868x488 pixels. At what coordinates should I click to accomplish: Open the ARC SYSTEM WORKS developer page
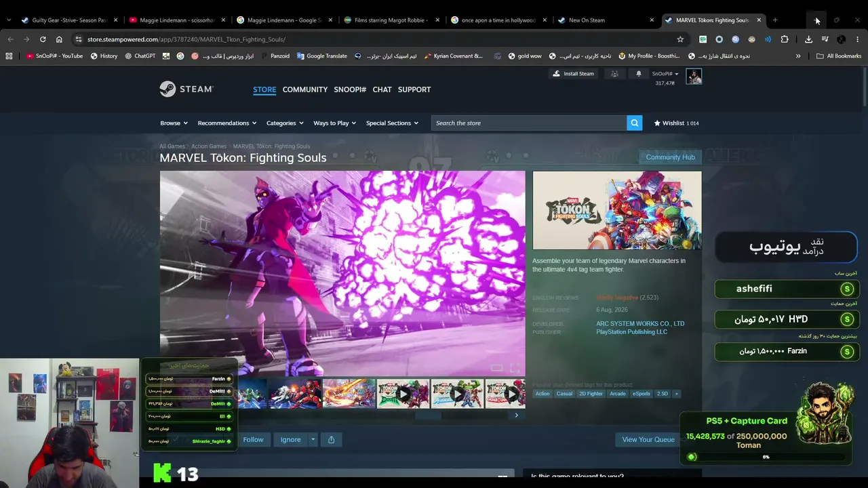pos(640,323)
